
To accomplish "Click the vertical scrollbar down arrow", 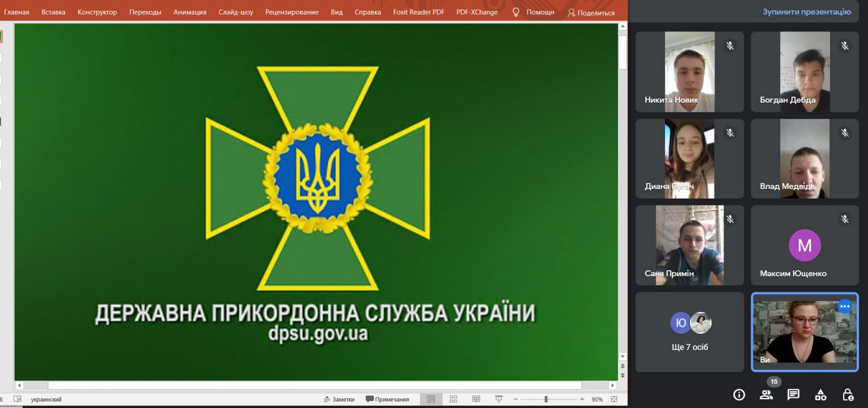I will [x=623, y=356].
